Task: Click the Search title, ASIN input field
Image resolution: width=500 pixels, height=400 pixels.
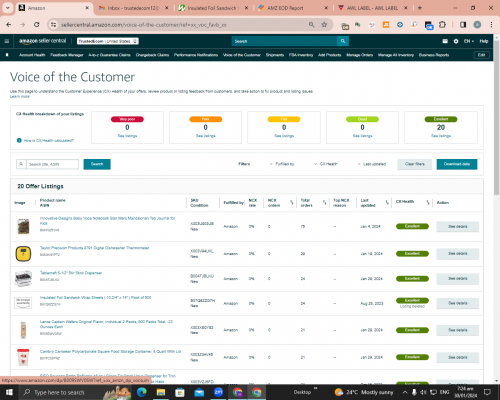Action: click(52, 164)
